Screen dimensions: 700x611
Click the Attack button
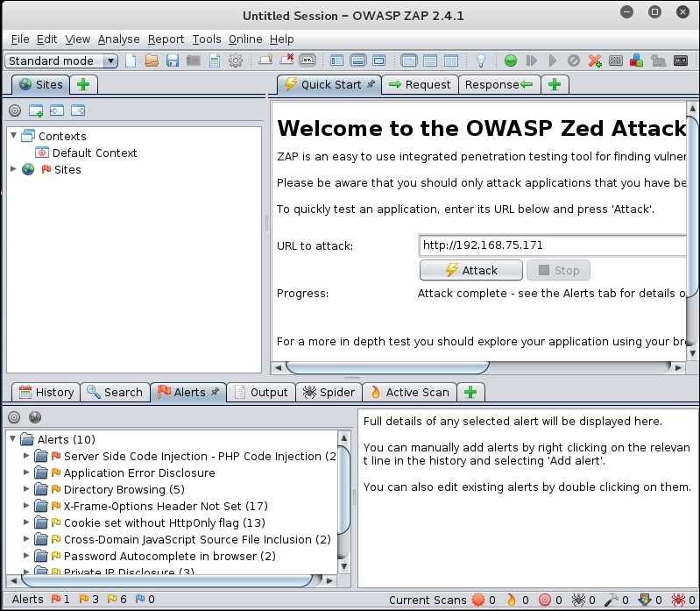point(471,270)
